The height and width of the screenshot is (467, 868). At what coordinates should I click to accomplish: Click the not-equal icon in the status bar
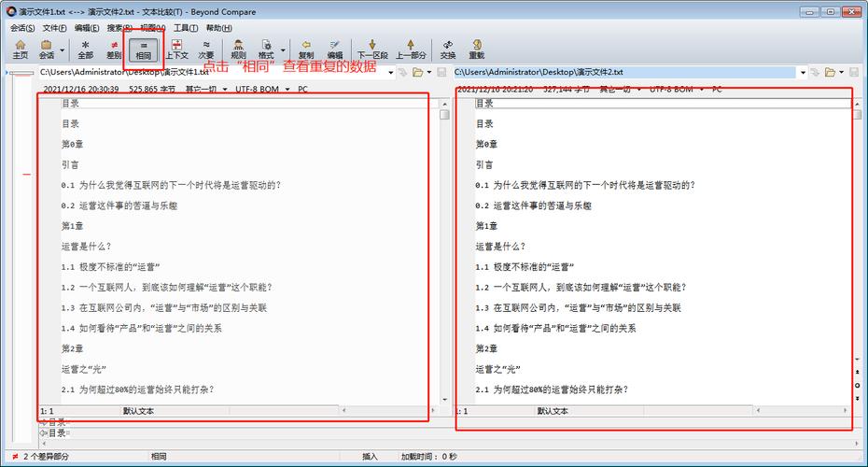click(15, 457)
